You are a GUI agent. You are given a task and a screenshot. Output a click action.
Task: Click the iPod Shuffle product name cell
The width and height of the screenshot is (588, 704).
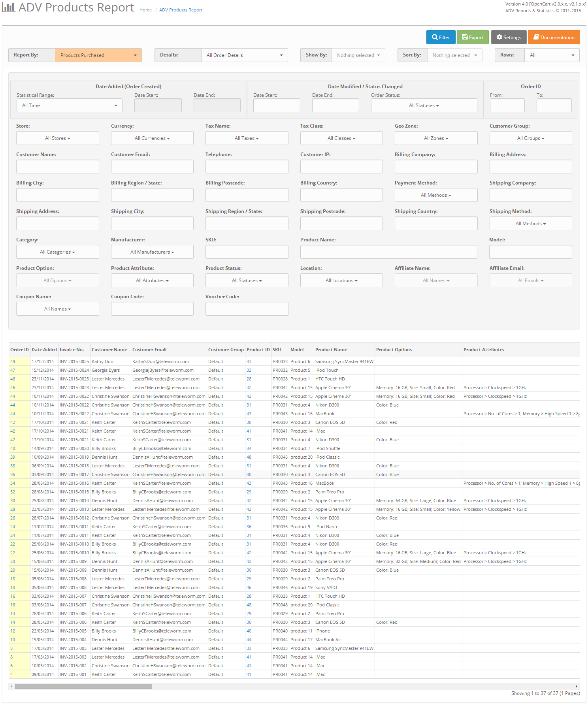[344, 448]
